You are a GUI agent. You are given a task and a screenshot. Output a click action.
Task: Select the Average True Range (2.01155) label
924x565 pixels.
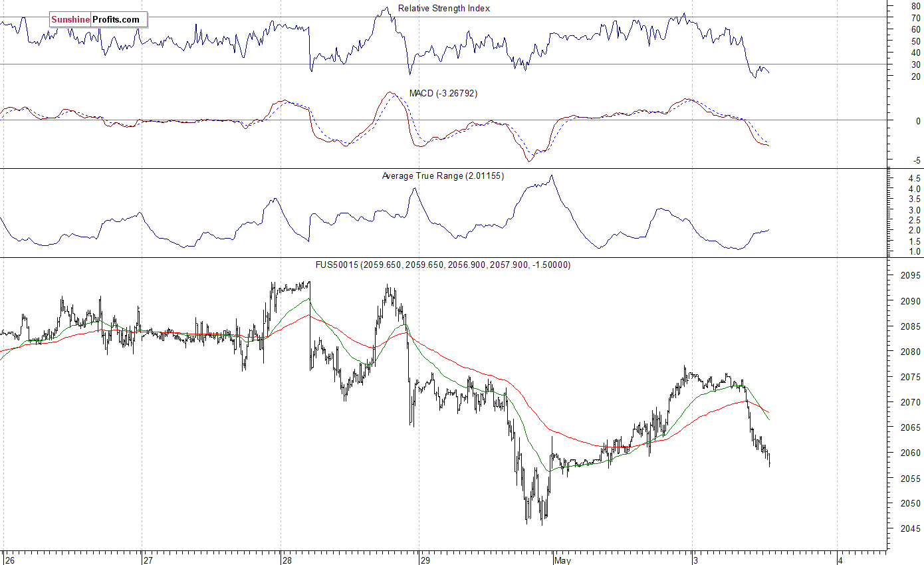443,176
